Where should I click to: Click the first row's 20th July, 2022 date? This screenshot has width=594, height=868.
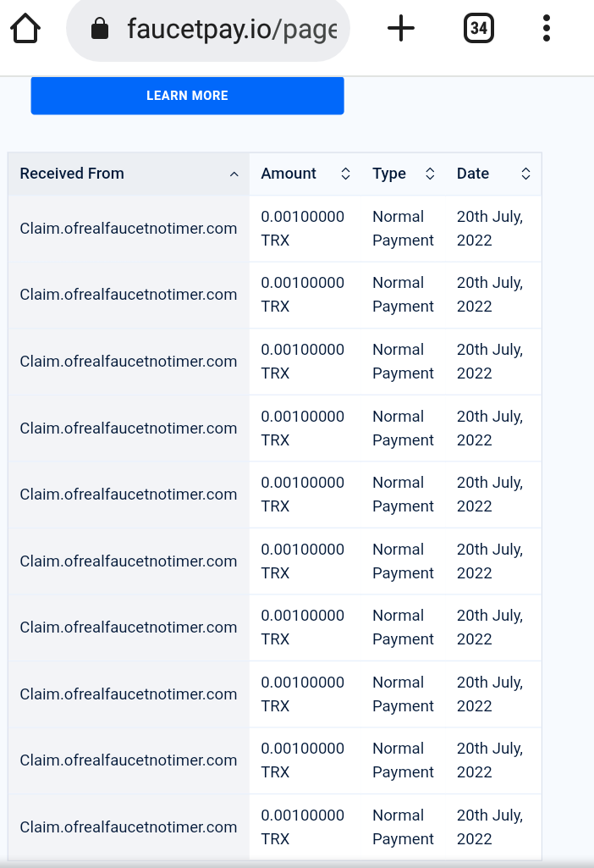tap(490, 229)
